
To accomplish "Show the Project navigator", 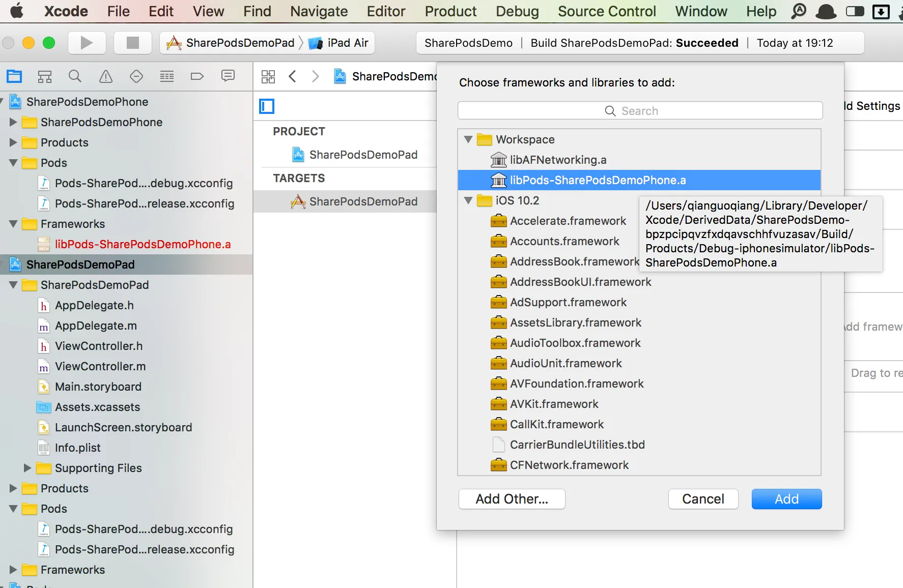I will tap(14, 76).
